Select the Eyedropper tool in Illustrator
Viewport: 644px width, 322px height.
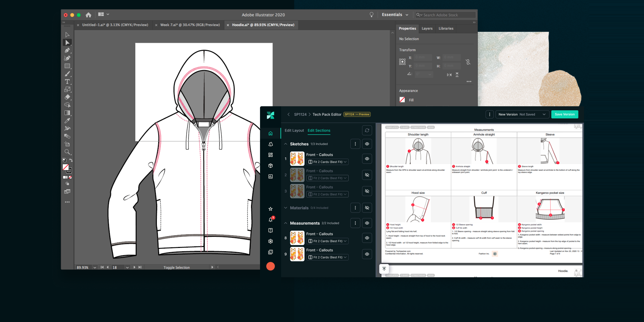tap(67, 121)
